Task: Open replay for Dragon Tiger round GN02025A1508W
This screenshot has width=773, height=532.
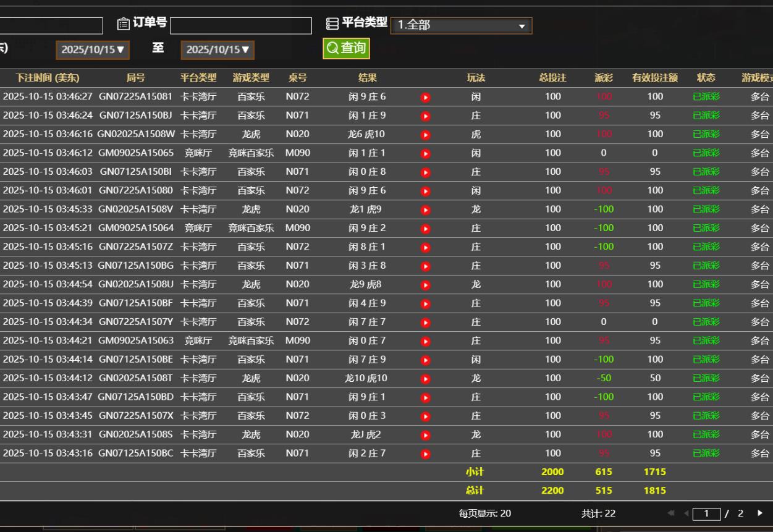Action: pyautogui.click(x=425, y=135)
